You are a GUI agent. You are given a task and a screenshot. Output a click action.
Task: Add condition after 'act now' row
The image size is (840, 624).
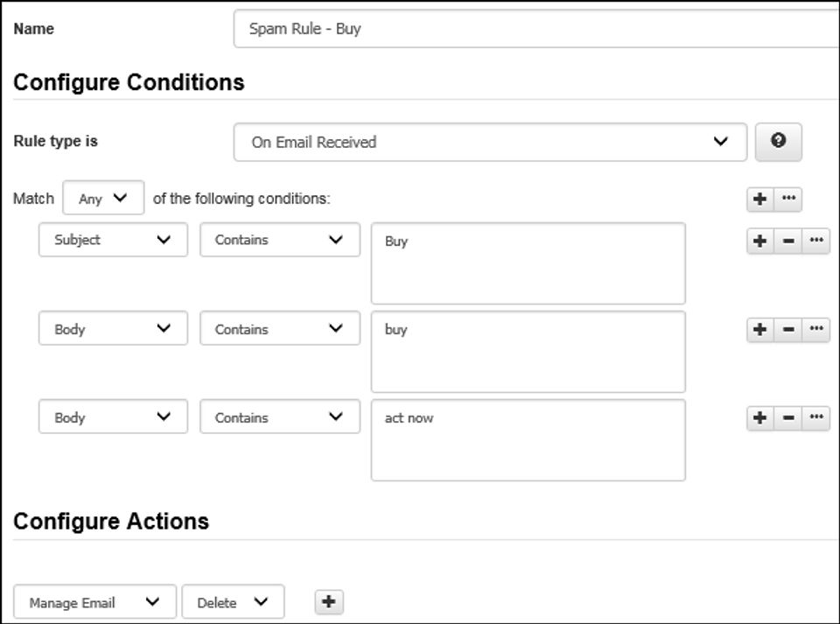(x=759, y=417)
